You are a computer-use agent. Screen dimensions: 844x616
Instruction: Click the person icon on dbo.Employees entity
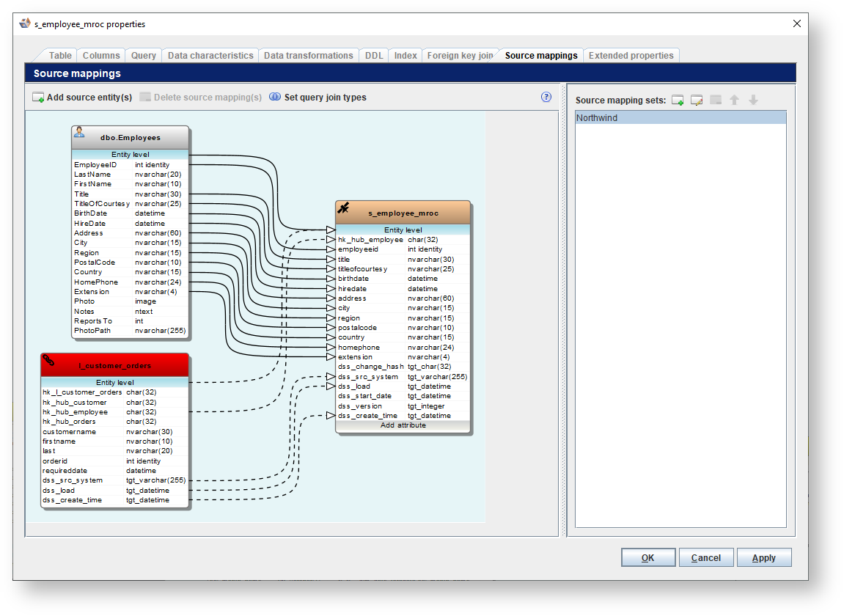pos(79,133)
